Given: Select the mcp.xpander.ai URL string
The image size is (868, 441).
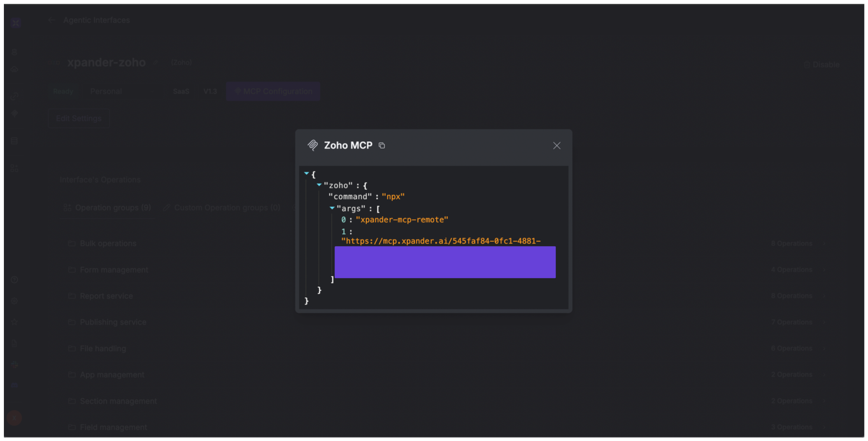Looking at the screenshot, I should [441, 241].
